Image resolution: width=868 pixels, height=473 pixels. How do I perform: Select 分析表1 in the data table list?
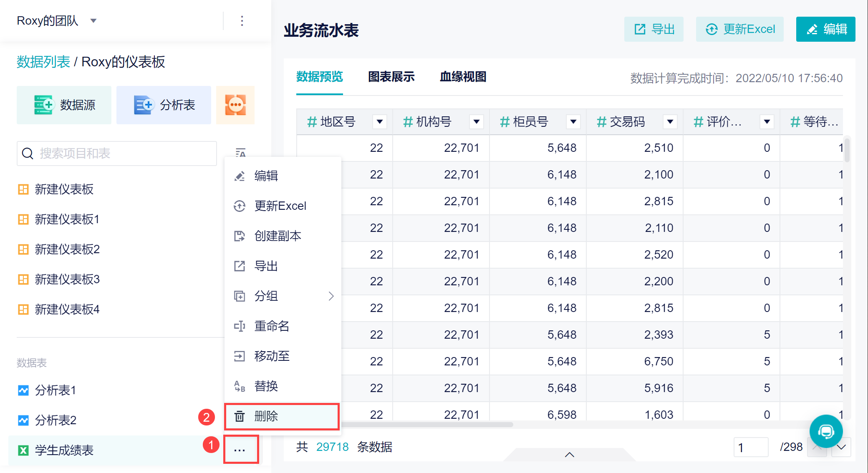pyautogui.click(x=55, y=390)
